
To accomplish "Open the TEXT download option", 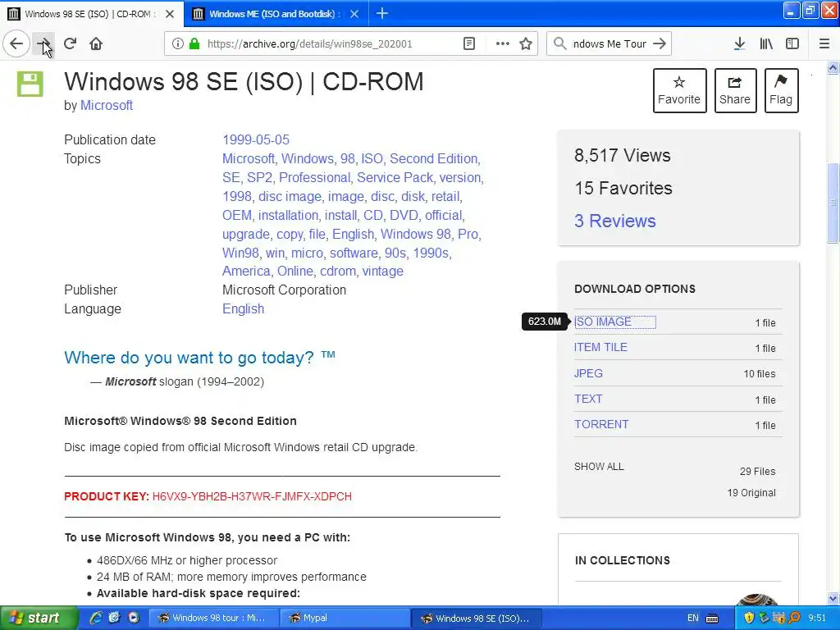I will pyautogui.click(x=588, y=399).
